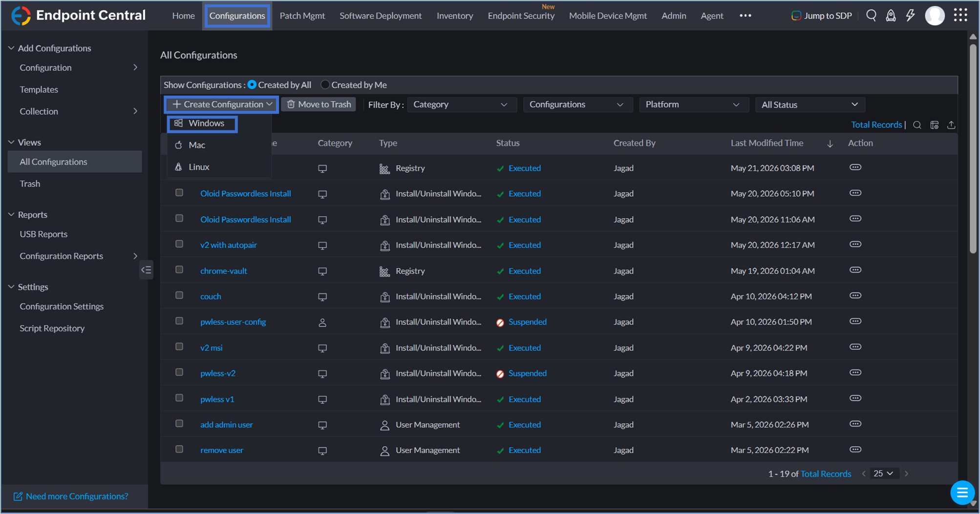Expand Configuration Reports submenu

pyautogui.click(x=135, y=256)
